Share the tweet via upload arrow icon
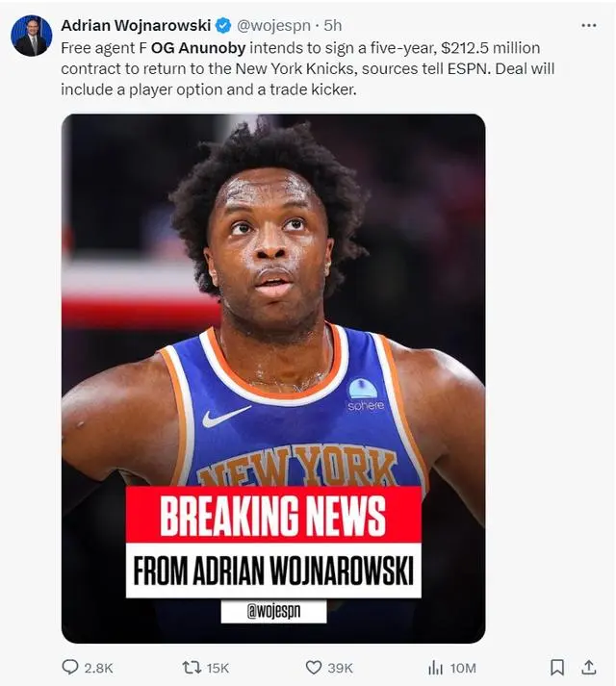 tap(589, 668)
